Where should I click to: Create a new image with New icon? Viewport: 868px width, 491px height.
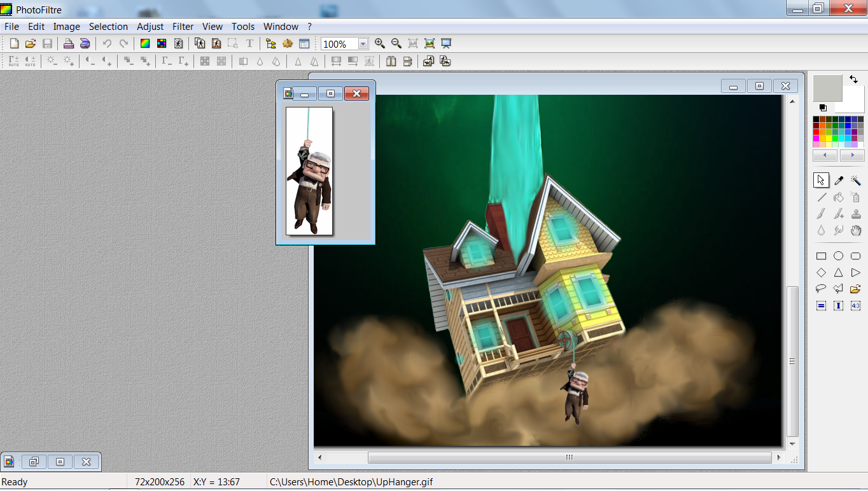[x=14, y=43]
